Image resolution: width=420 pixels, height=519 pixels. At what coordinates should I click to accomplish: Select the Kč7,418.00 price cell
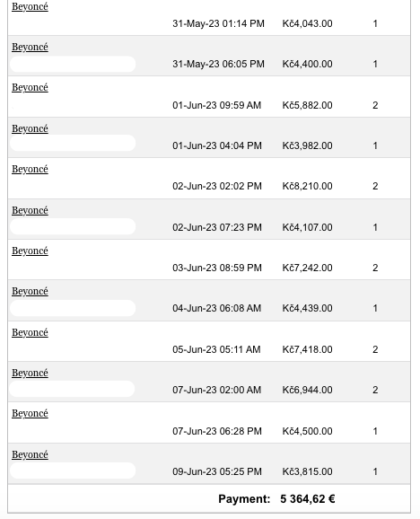point(307,349)
